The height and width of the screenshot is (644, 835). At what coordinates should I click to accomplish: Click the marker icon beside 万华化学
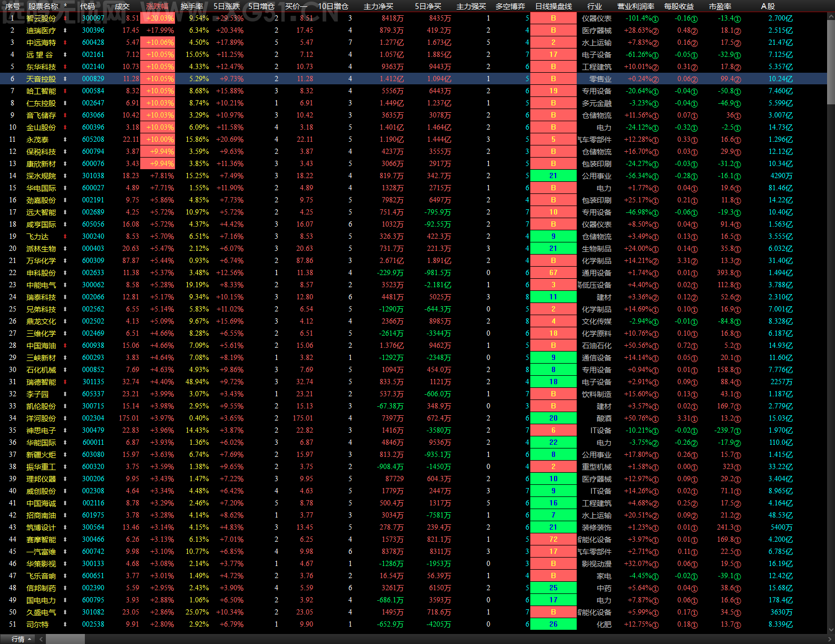coord(65,261)
